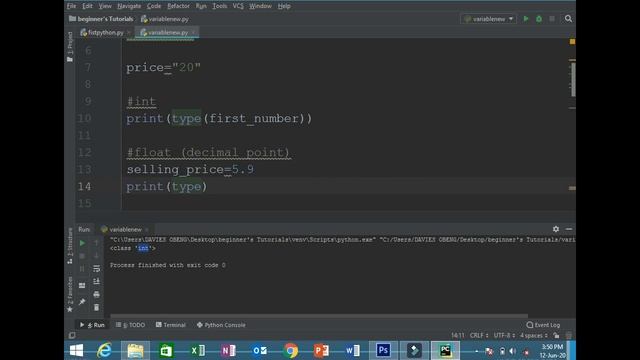The height and width of the screenshot is (360, 640).
Task: Click the Debug bug icon in top toolbar
Action: pos(539,19)
